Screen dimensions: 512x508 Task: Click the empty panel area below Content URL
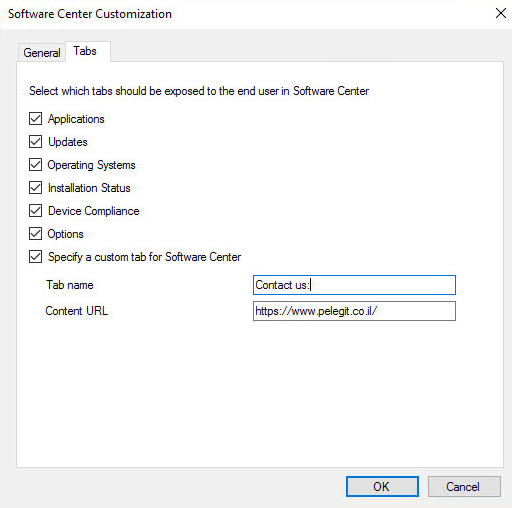(x=260, y=393)
